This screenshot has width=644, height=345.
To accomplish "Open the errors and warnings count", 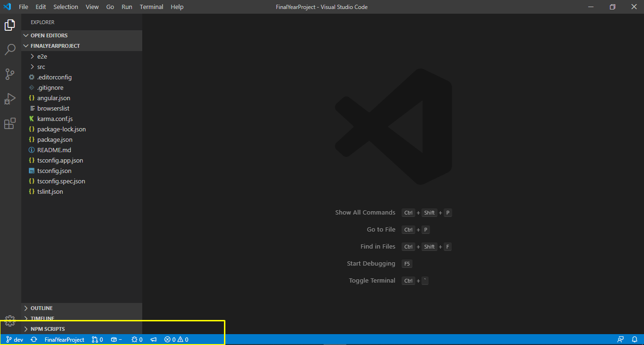I will pos(176,339).
